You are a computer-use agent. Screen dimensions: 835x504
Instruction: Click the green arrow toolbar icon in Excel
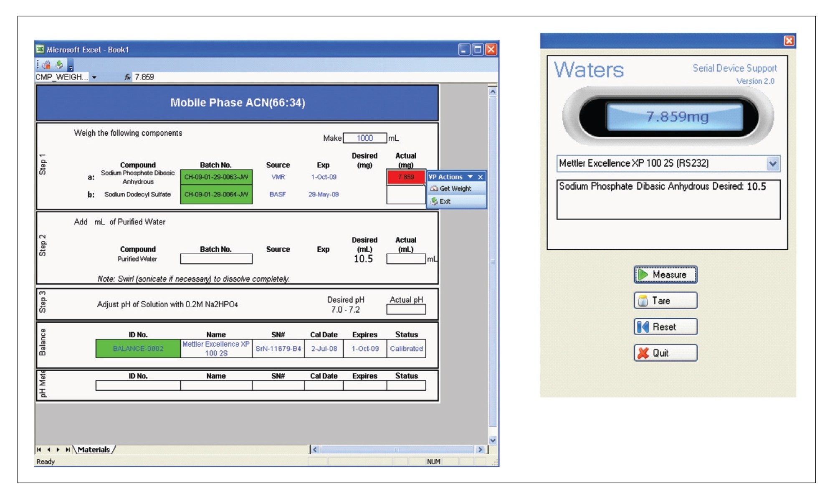pos(59,64)
